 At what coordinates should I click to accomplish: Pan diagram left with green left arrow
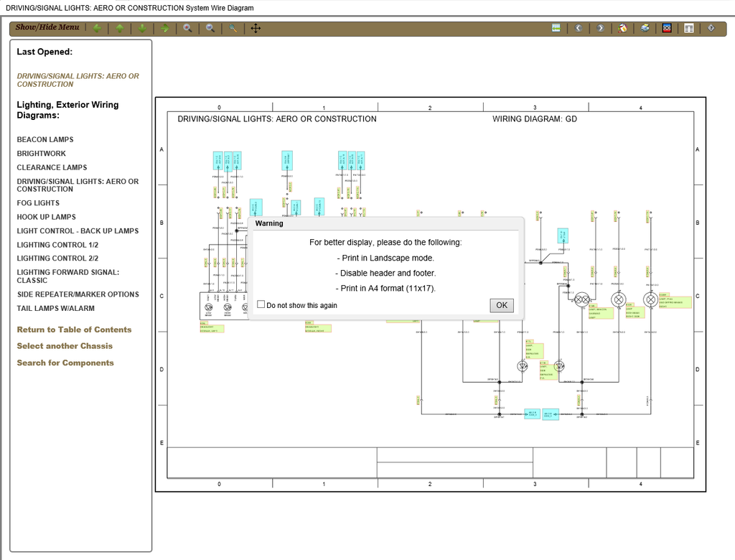pos(97,28)
